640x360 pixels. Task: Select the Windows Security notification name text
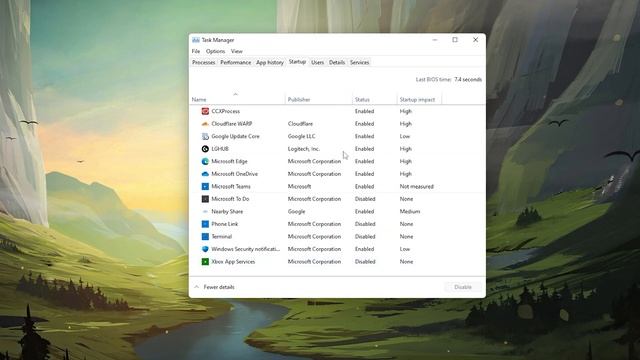246,249
